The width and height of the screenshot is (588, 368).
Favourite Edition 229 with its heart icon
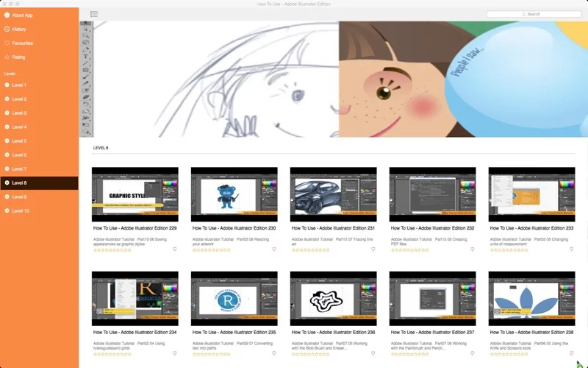pos(175,249)
